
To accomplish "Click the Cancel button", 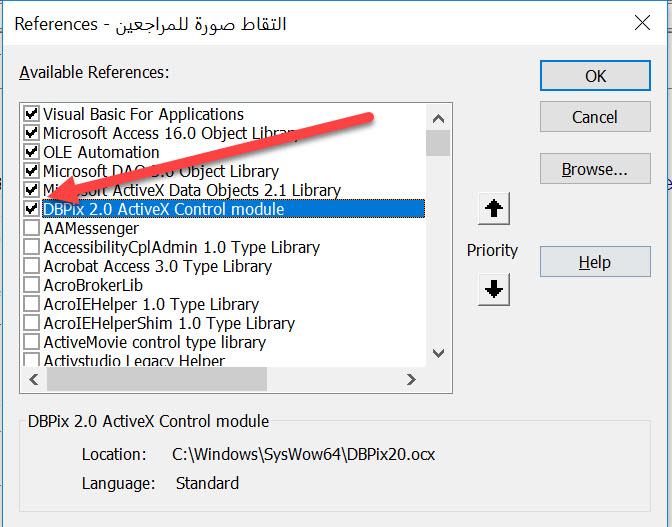I will [x=595, y=117].
